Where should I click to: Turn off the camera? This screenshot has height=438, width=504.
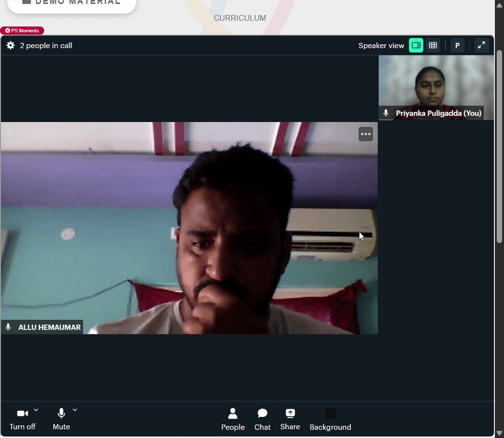[x=23, y=419]
